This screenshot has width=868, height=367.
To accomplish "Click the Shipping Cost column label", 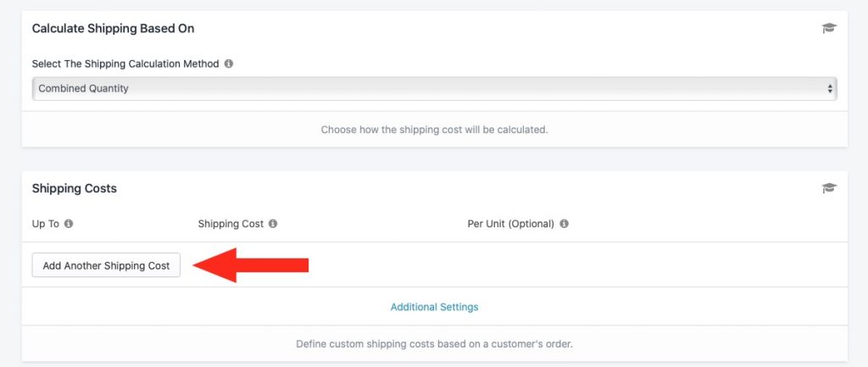I will (231, 224).
